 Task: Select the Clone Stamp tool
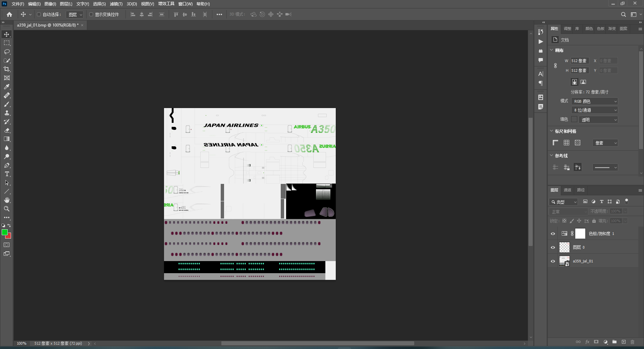coord(7,113)
